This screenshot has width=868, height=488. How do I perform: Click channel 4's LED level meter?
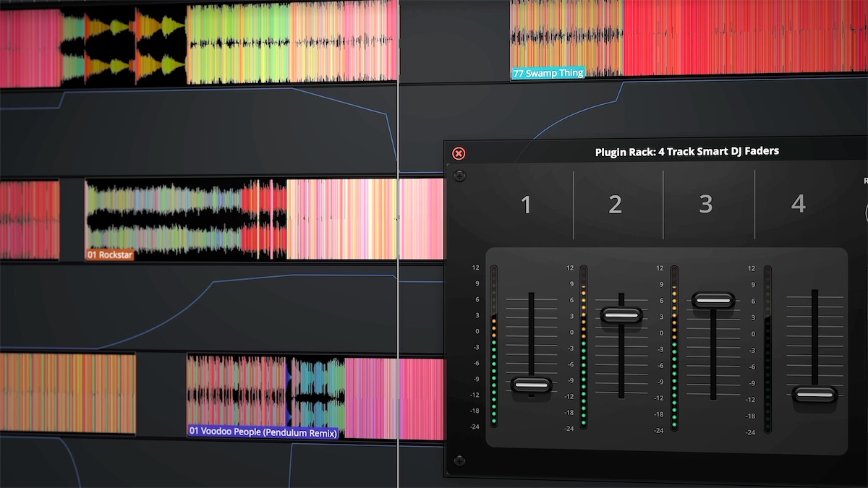(766, 347)
